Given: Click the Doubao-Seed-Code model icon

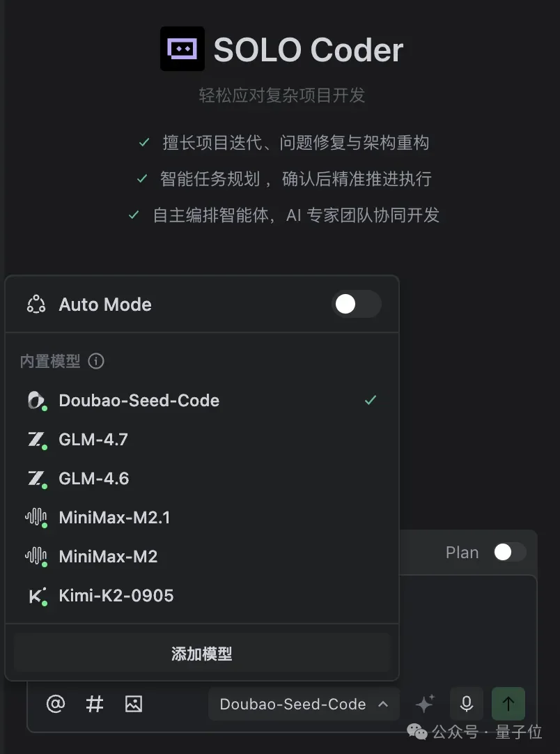Looking at the screenshot, I should (38, 400).
